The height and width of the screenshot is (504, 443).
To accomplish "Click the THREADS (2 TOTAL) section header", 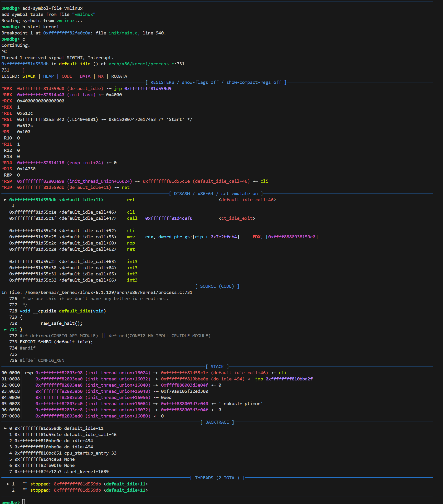I will [x=217, y=478].
